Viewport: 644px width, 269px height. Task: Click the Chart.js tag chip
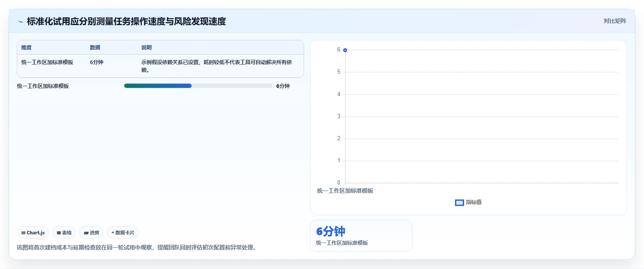point(33,233)
